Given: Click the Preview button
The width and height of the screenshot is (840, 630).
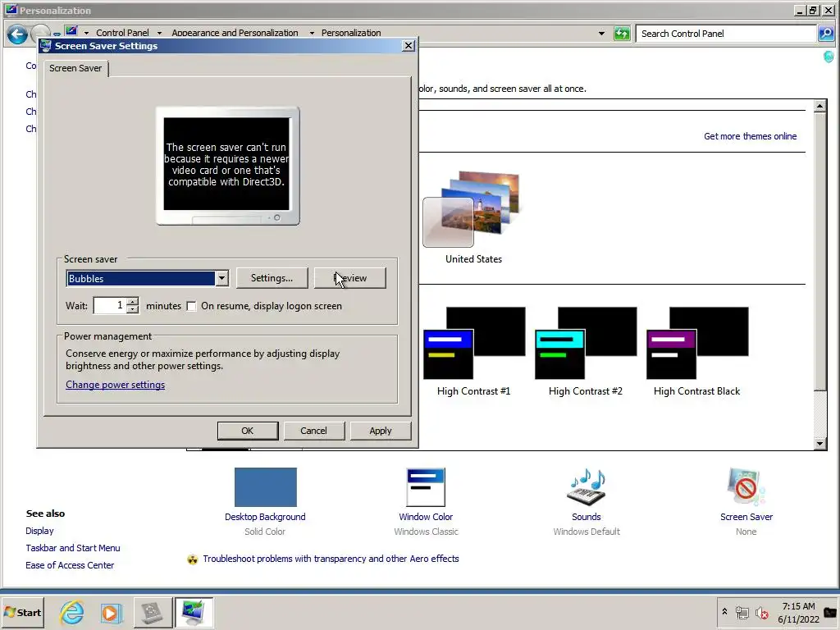Looking at the screenshot, I should 349,278.
